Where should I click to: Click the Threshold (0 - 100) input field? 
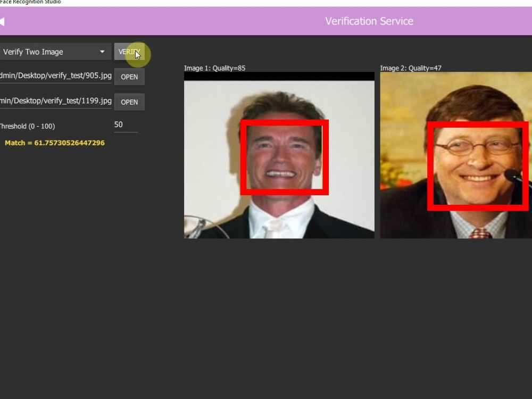[x=126, y=124]
